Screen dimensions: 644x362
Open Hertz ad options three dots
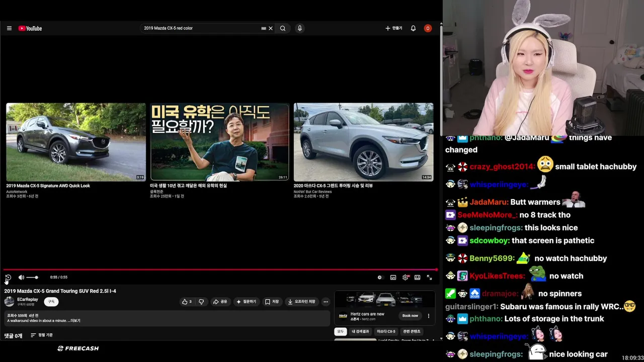point(429,316)
